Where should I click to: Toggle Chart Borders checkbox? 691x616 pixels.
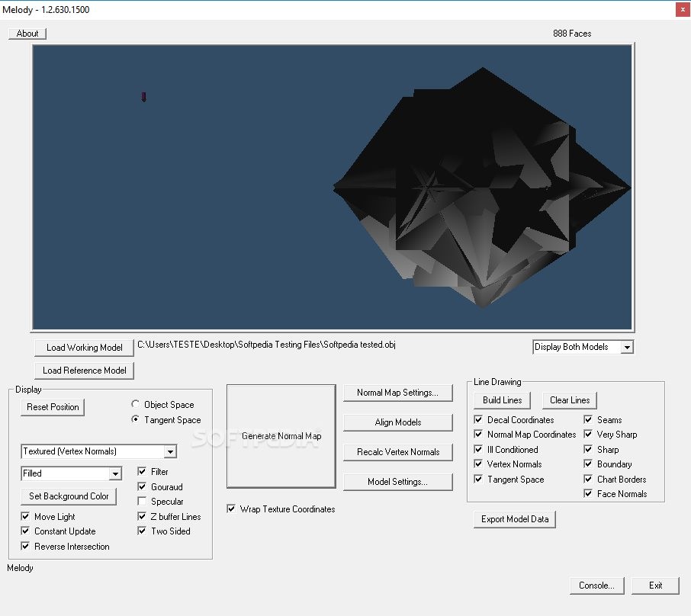tap(588, 479)
